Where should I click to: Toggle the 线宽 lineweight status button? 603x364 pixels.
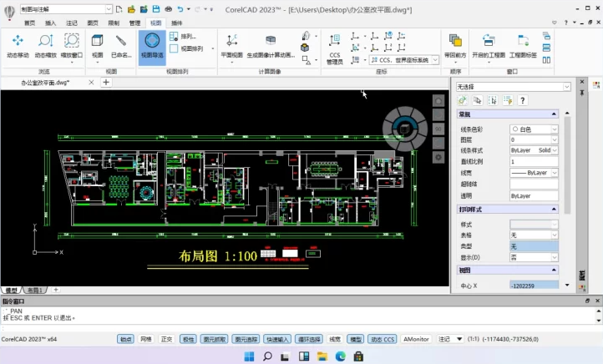tap(335, 339)
